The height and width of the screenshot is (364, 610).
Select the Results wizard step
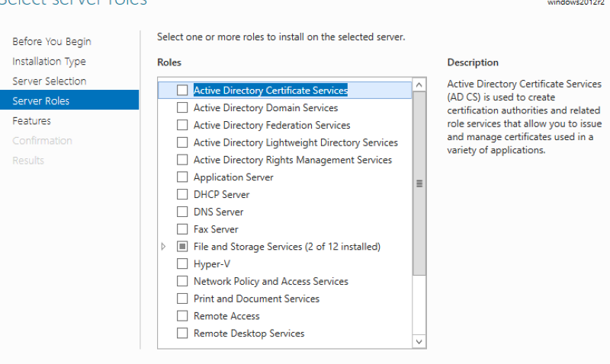click(x=28, y=161)
